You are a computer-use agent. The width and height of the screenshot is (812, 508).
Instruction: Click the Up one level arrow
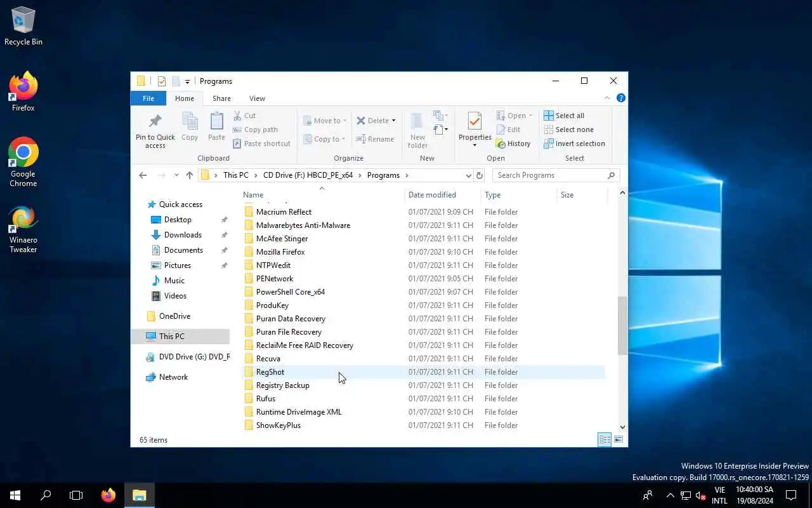pyautogui.click(x=189, y=175)
